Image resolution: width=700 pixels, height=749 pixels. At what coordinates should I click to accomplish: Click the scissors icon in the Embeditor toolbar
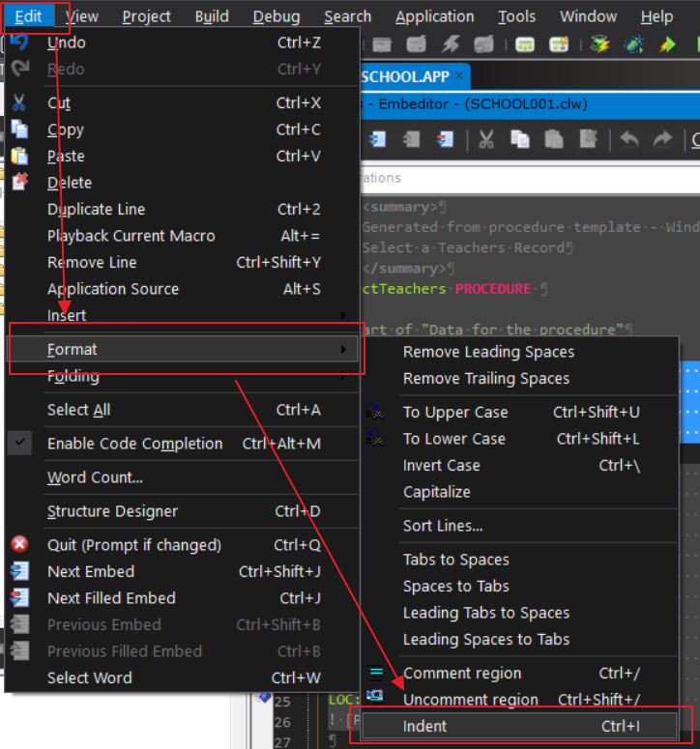(486, 140)
